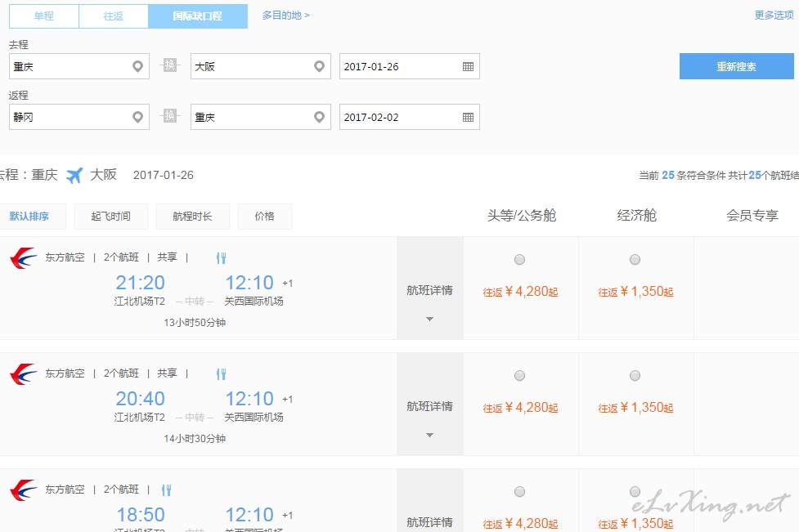Screen dimensions: 799x532
Task: Select economy fare radio for 18:50 flight
Action: 635,492
